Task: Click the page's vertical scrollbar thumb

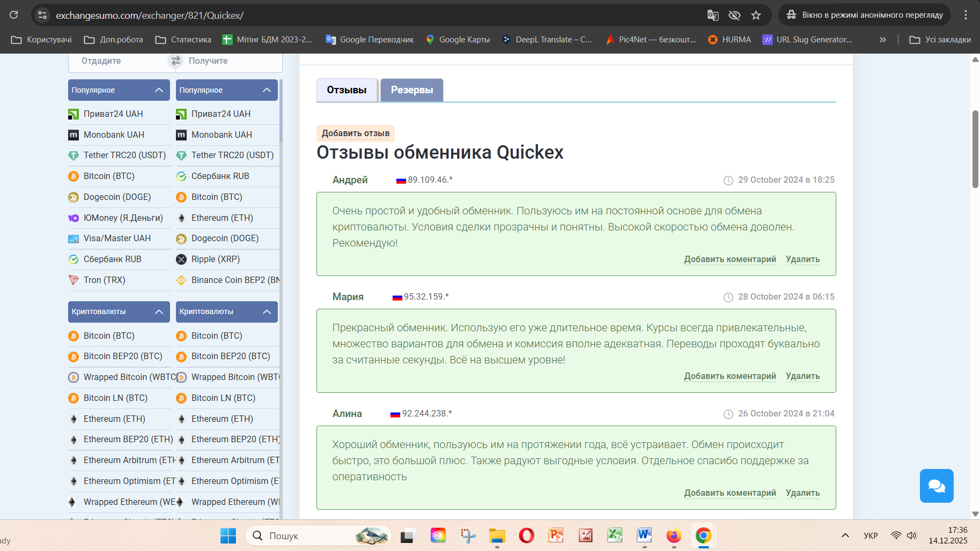Action: (975, 149)
